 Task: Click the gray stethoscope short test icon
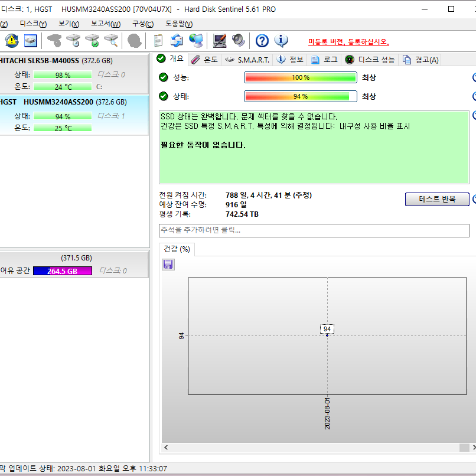click(x=54, y=41)
